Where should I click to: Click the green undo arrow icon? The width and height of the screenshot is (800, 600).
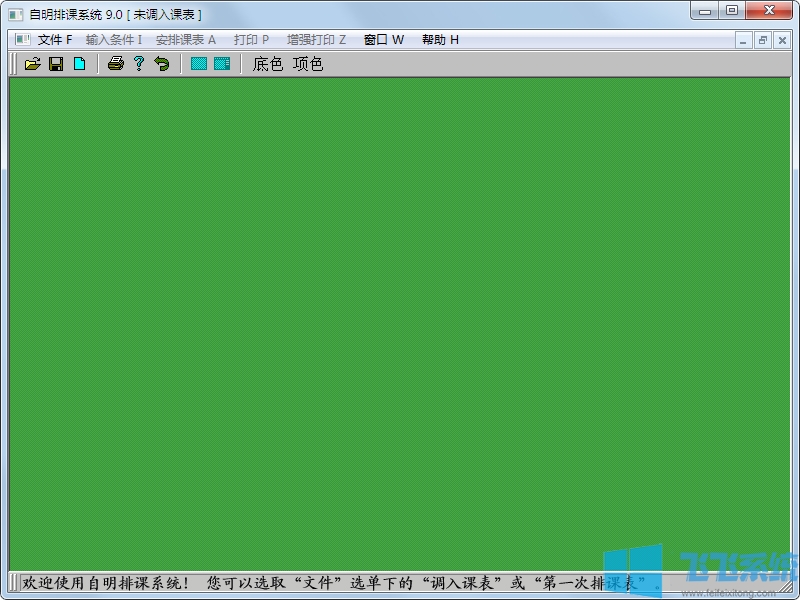click(x=162, y=63)
